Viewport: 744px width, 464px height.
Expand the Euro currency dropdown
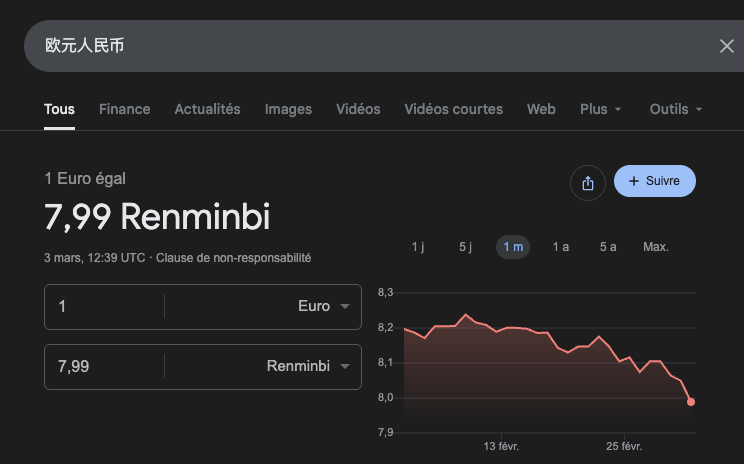pyautogui.click(x=325, y=307)
